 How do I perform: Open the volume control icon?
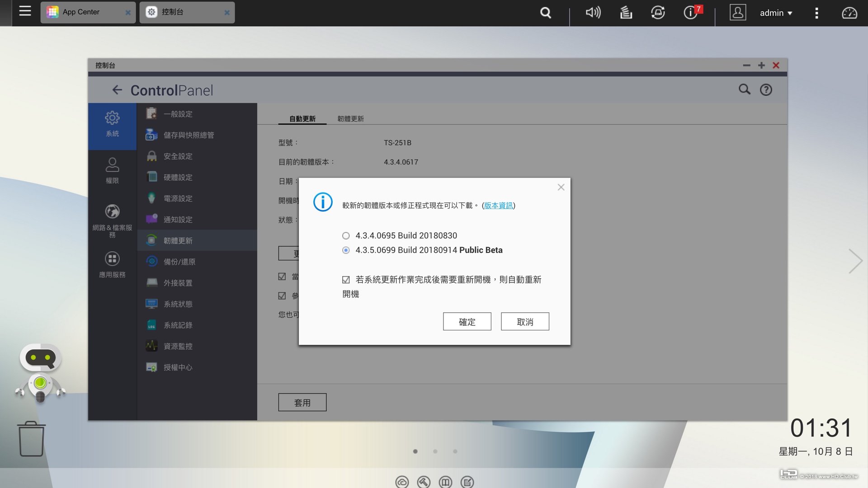pyautogui.click(x=593, y=13)
